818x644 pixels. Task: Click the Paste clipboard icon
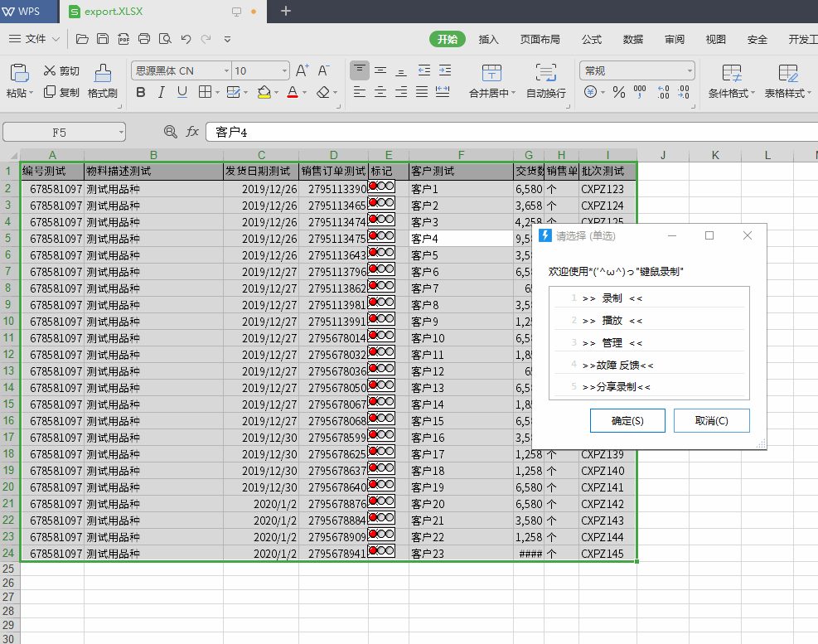click(x=19, y=73)
